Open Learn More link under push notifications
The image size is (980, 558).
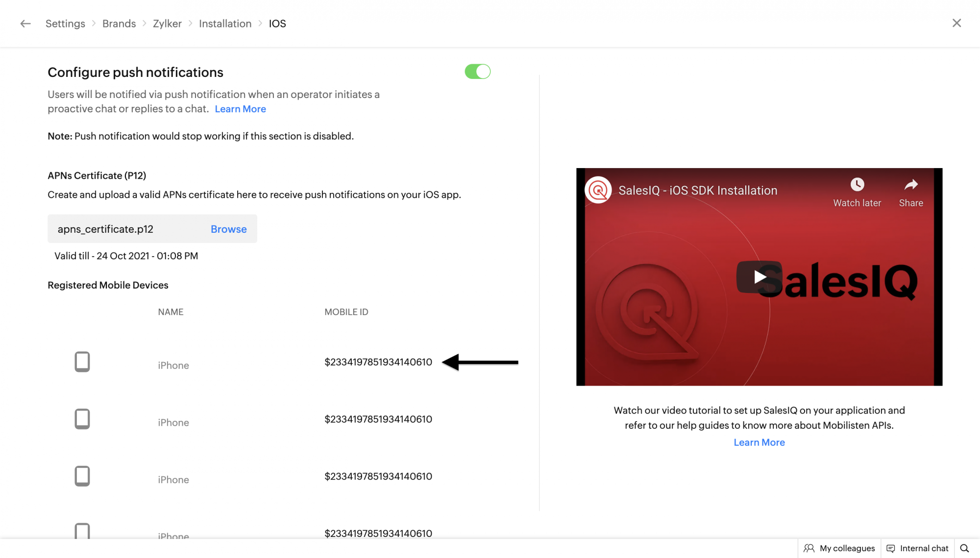(x=240, y=109)
